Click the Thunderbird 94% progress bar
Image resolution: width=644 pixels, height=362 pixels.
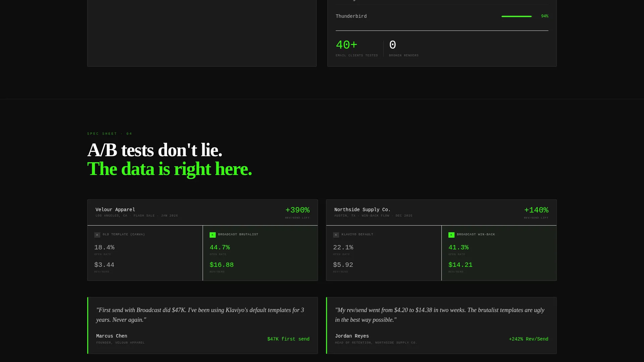517,16
